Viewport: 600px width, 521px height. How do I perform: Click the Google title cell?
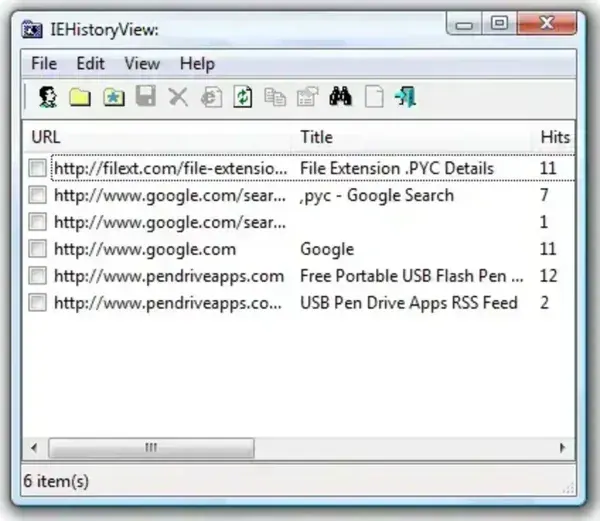click(327, 249)
